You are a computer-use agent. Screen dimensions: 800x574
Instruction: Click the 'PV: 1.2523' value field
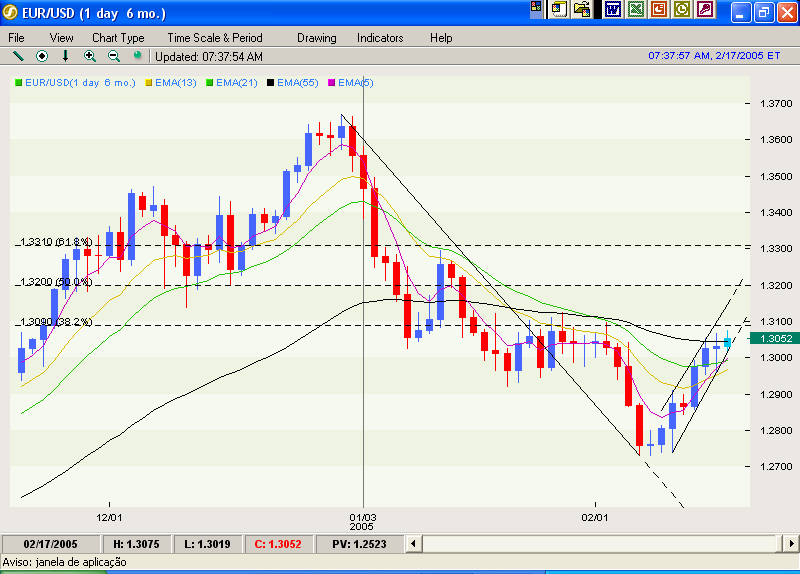click(x=359, y=544)
